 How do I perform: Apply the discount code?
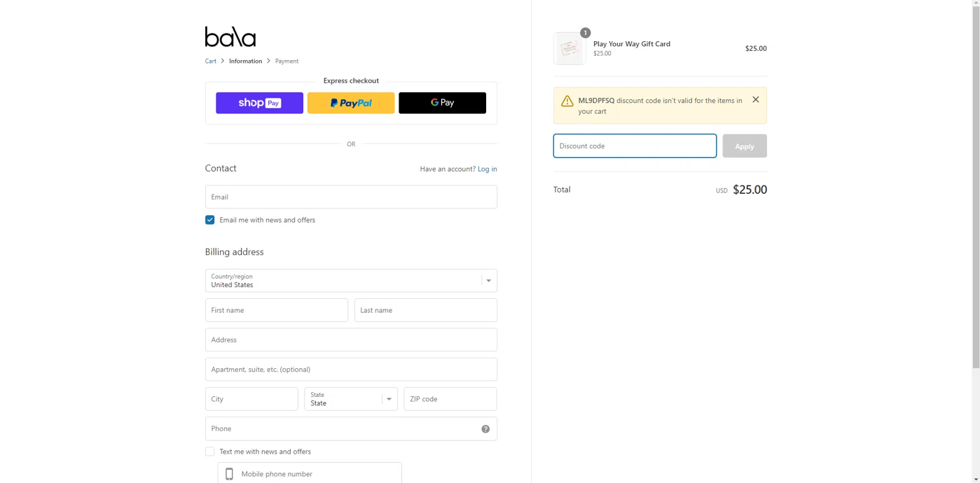pos(744,146)
